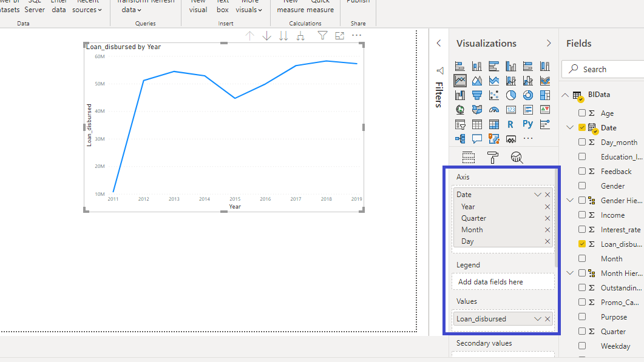The image size is (644, 362).
Task: Check the Age field checkbox
Action: 582,113
